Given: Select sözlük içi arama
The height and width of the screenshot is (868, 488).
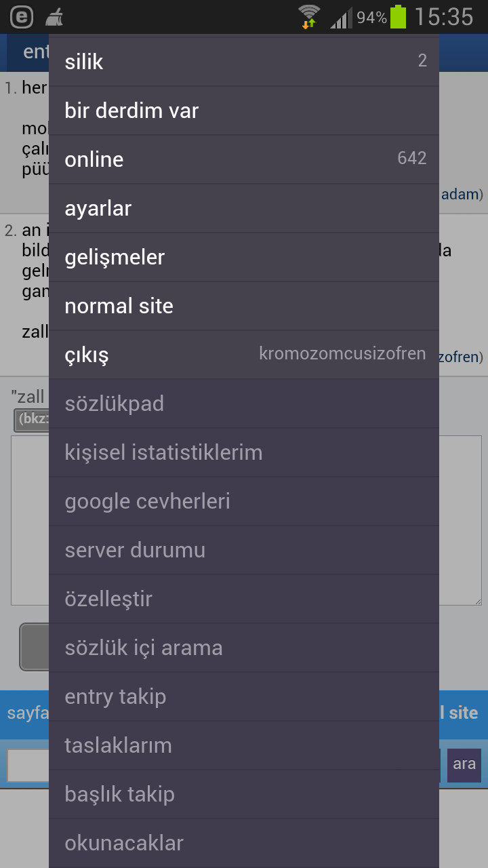Looking at the screenshot, I should tap(244, 648).
